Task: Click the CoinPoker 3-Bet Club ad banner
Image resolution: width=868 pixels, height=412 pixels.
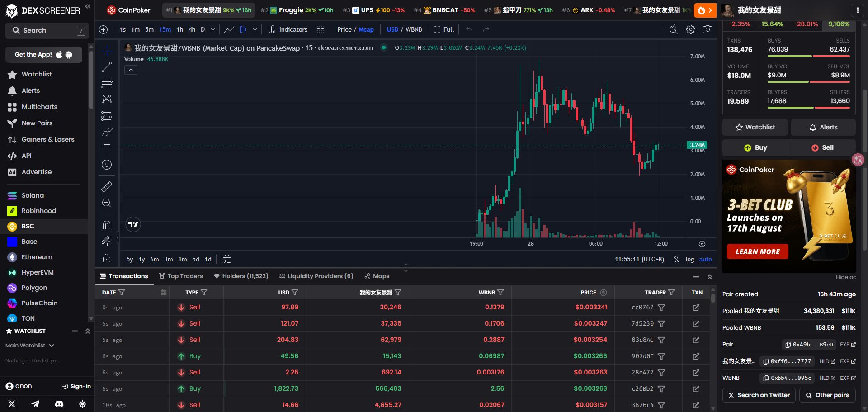Action: click(789, 216)
